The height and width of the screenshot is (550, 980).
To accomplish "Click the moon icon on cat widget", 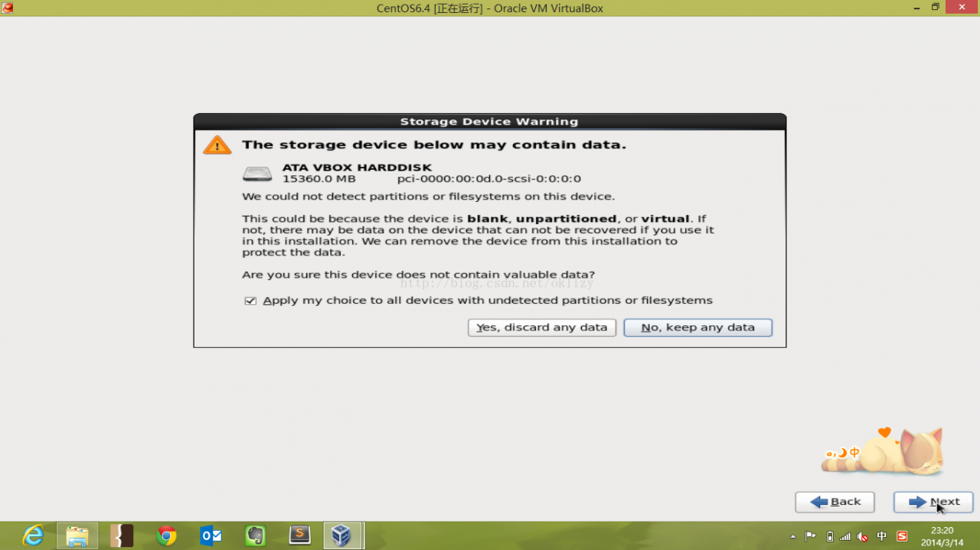I will tap(841, 453).
